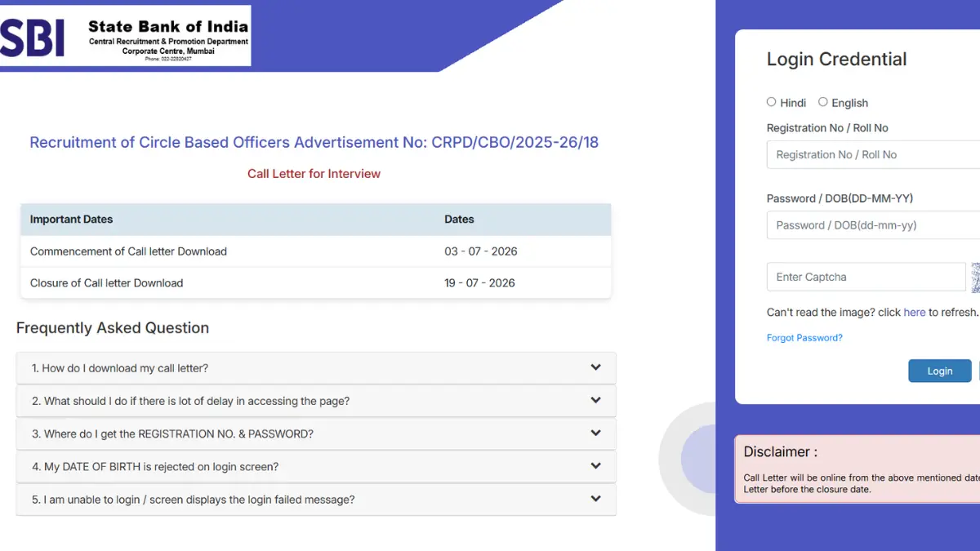Screen dimensions: 980x551
Task: Click the 'Dates' column header
Action: pos(459,220)
